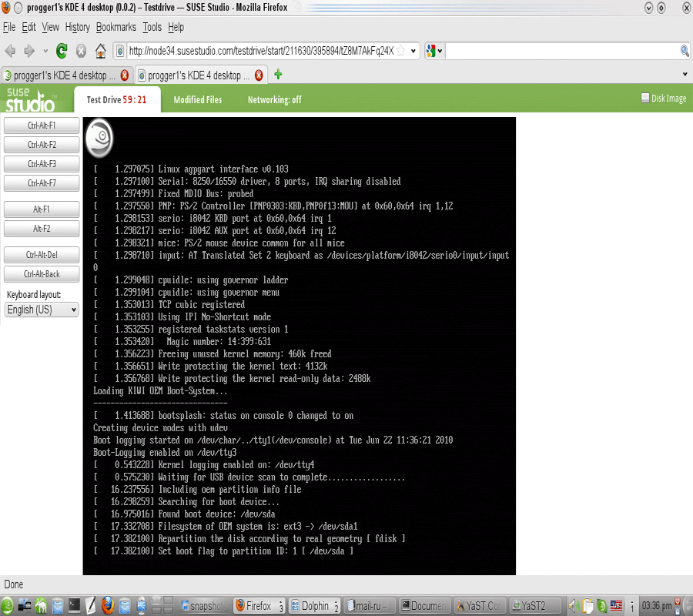The height and width of the screenshot is (616, 693).
Task: Open the Keyboard layout English (US) dropdown
Action: [x=42, y=310]
